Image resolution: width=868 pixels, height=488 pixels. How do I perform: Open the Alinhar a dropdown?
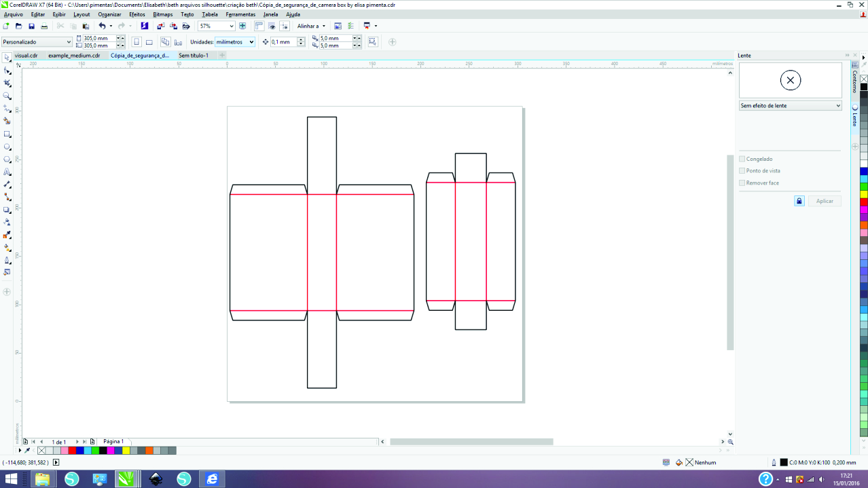311,26
